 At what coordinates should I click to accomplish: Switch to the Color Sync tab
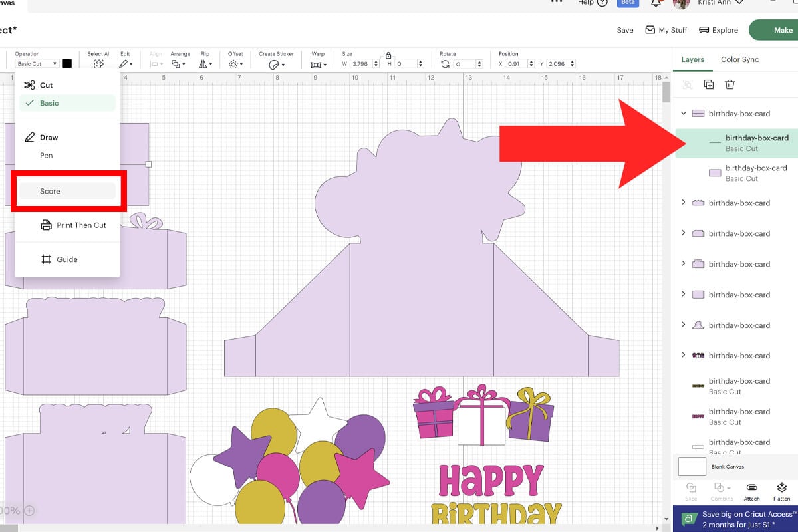739,59
